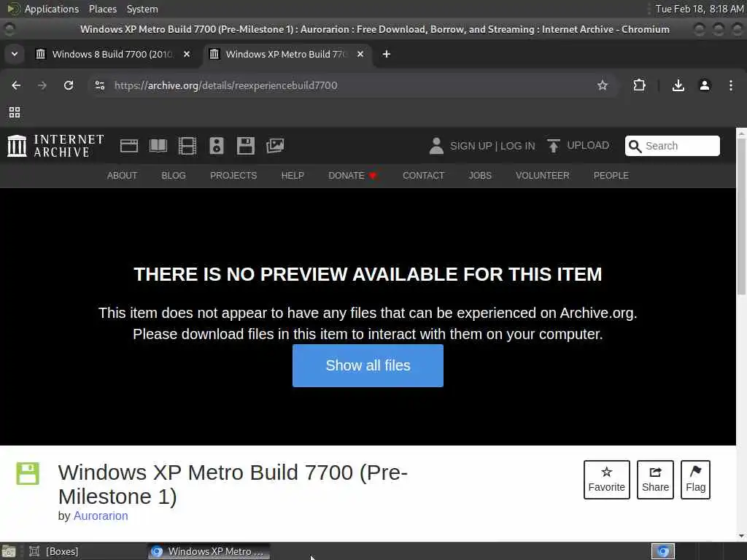747x560 pixels.
Task: Close the Windows 8 Build 7700 tab
Action: [187, 54]
